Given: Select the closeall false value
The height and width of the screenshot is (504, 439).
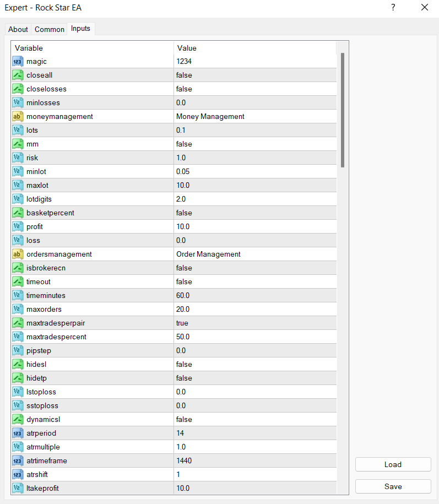Looking at the screenshot, I should coord(255,75).
